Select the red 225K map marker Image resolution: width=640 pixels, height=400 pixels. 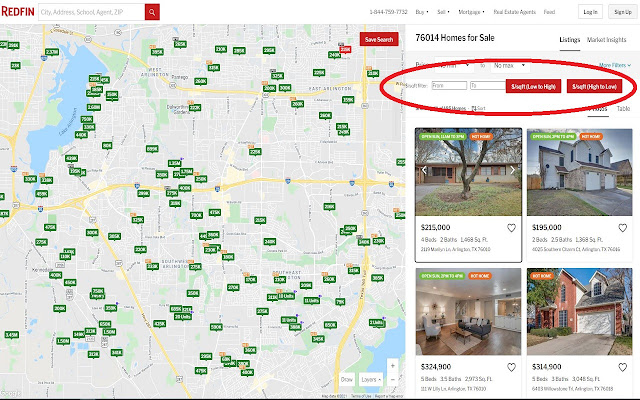(x=345, y=49)
